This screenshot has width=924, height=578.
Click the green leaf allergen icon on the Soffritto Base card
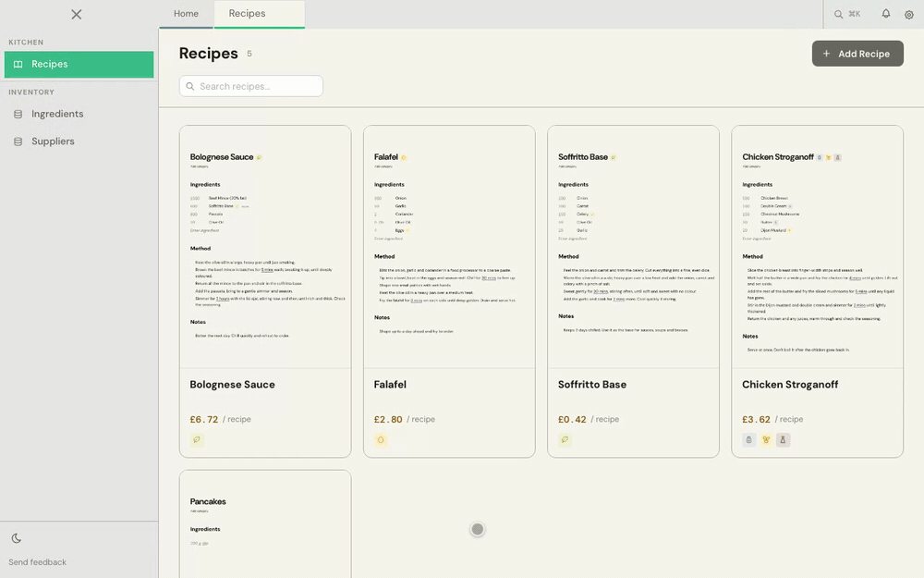(565, 440)
